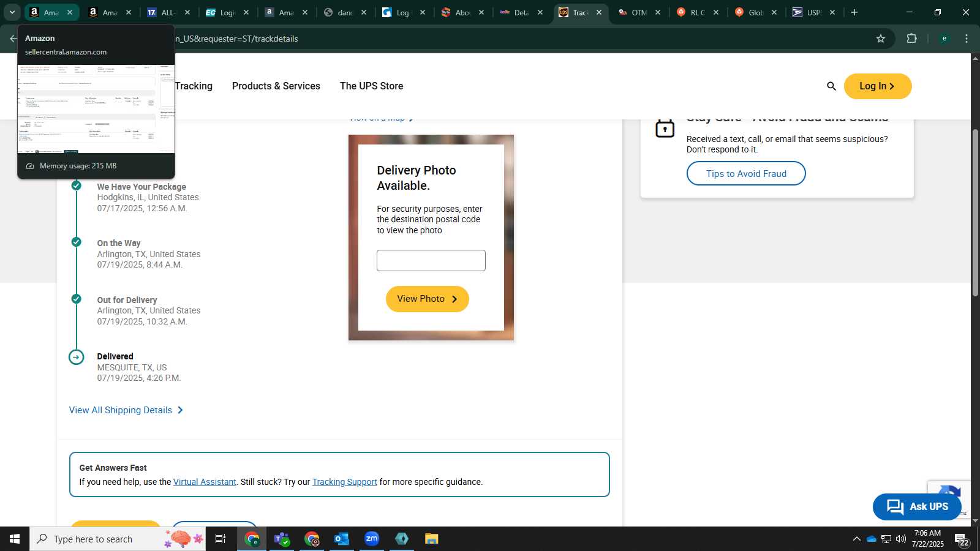This screenshot has width=980, height=551.
Task: Click the browser address bar URL
Action: pos(236,39)
